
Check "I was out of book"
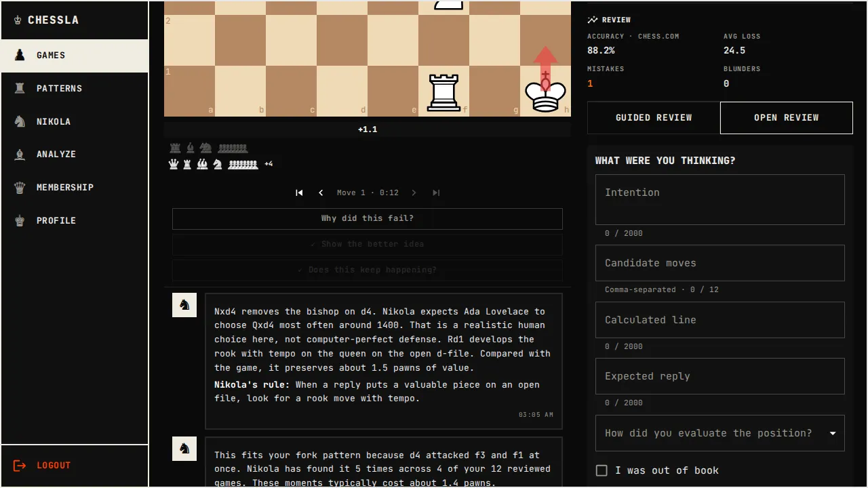click(x=601, y=470)
